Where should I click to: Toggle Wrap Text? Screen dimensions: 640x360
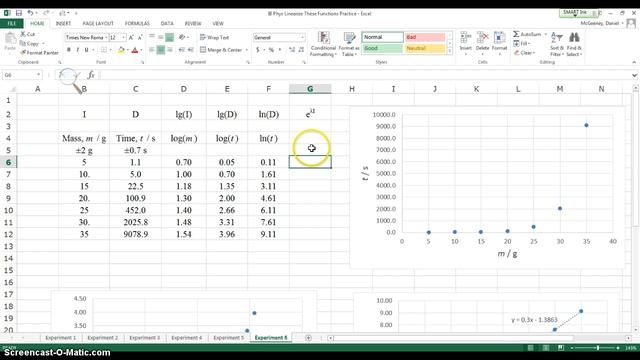pyautogui.click(x=215, y=38)
